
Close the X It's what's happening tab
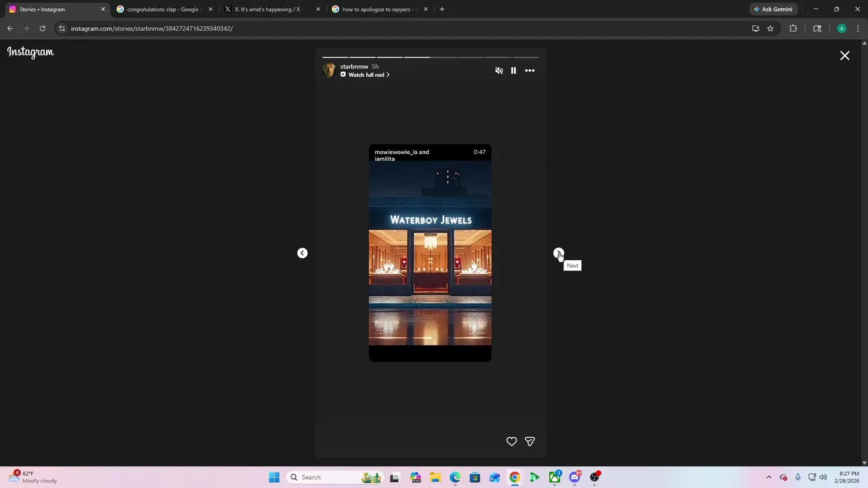click(x=318, y=9)
